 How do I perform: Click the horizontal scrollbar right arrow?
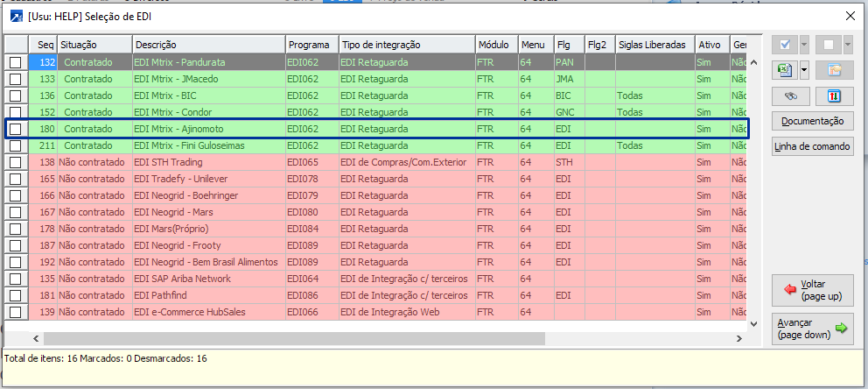pos(738,338)
